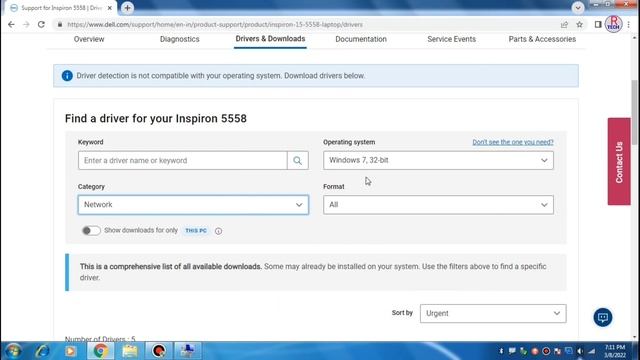Click the site lock icon in address bar
This screenshot has height=360, width=640.
click(x=60, y=24)
